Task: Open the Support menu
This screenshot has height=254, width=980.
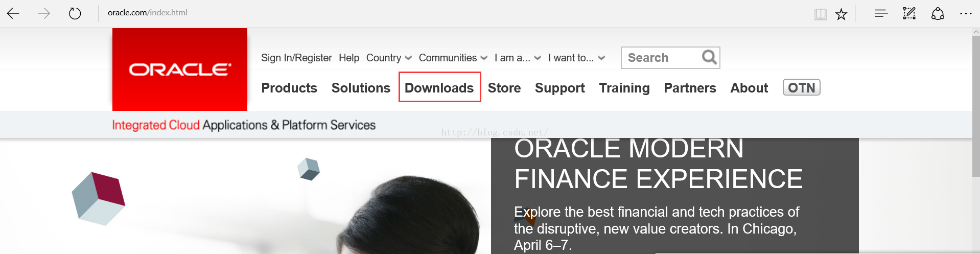Action: click(x=560, y=88)
